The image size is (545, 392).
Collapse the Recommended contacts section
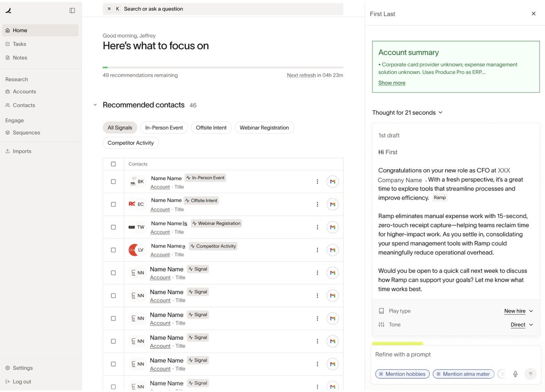(95, 105)
